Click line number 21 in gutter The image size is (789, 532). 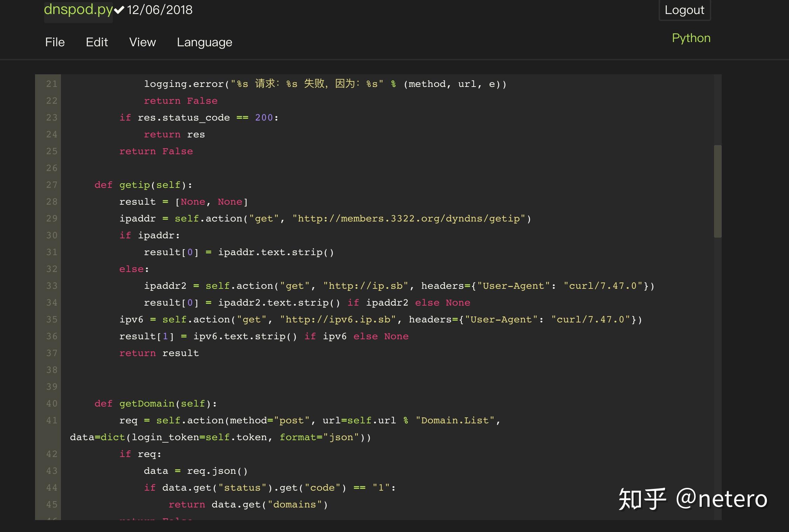(x=52, y=84)
